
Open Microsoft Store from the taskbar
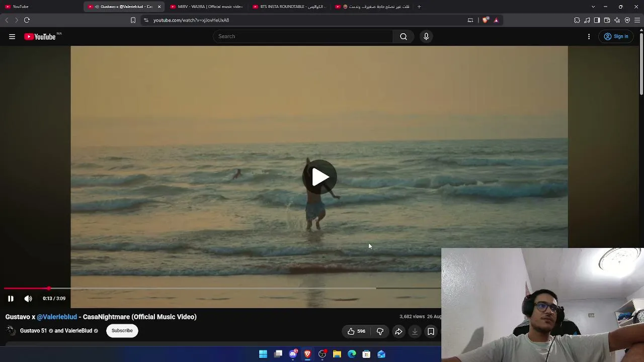click(366, 354)
